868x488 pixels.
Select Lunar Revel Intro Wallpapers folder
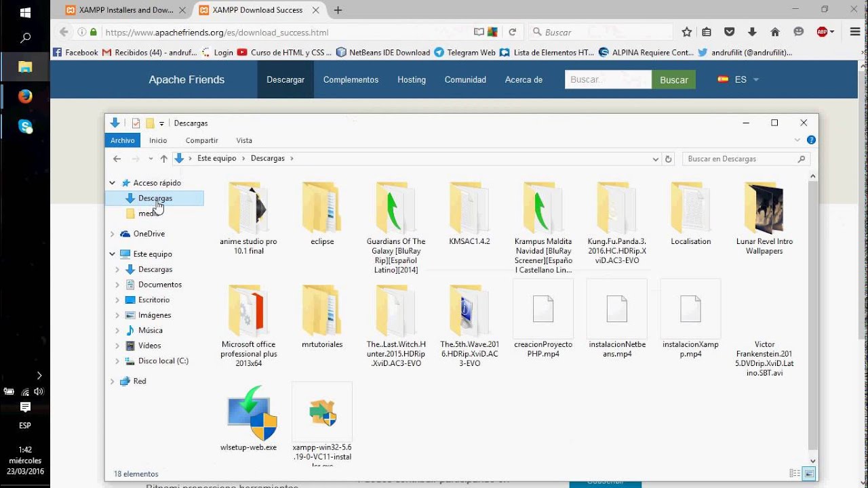(x=764, y=219)
